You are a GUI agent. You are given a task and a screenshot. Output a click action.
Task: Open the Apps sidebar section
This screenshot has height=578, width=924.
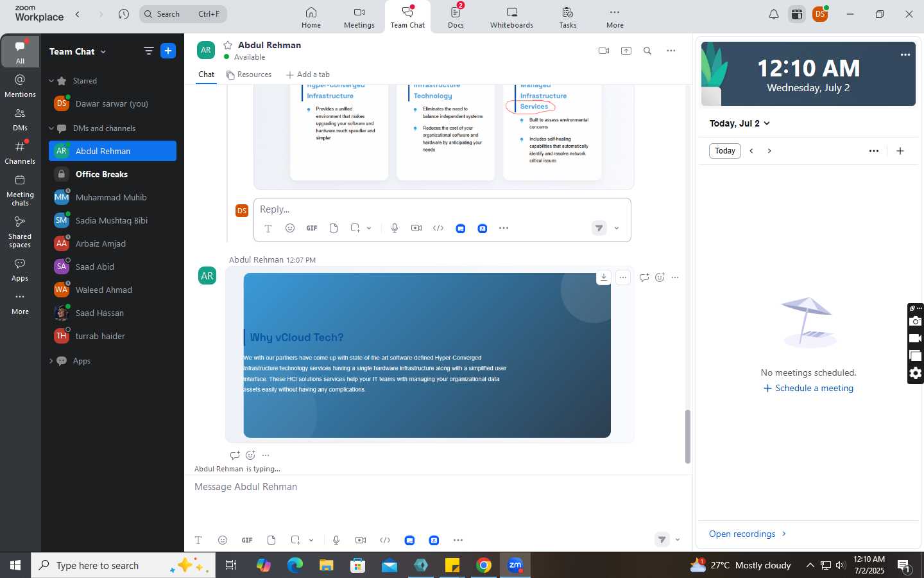20,270
